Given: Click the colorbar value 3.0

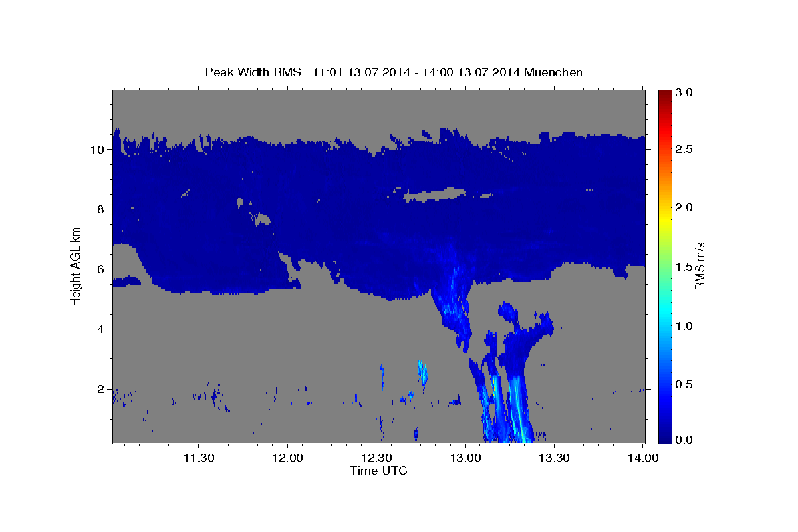Looking at the screenshot, I should point(685,93).
